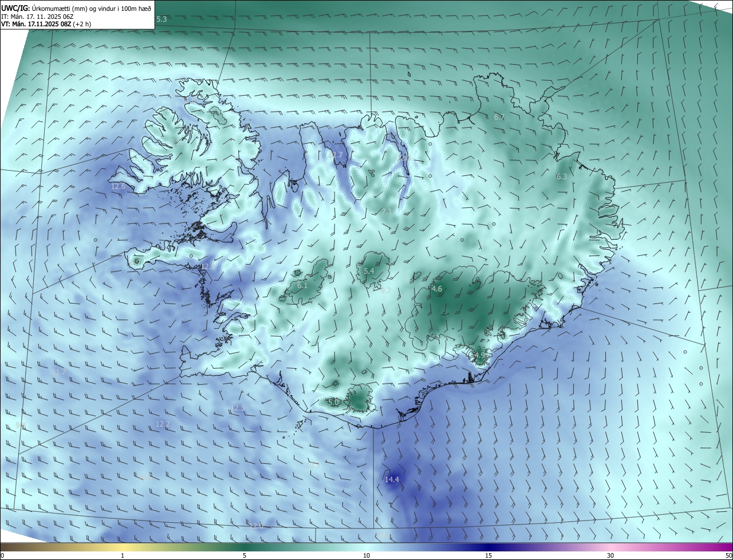Click the '5.0' value near the south coast
Screen dimensions: 733x560
coord(333,403)
